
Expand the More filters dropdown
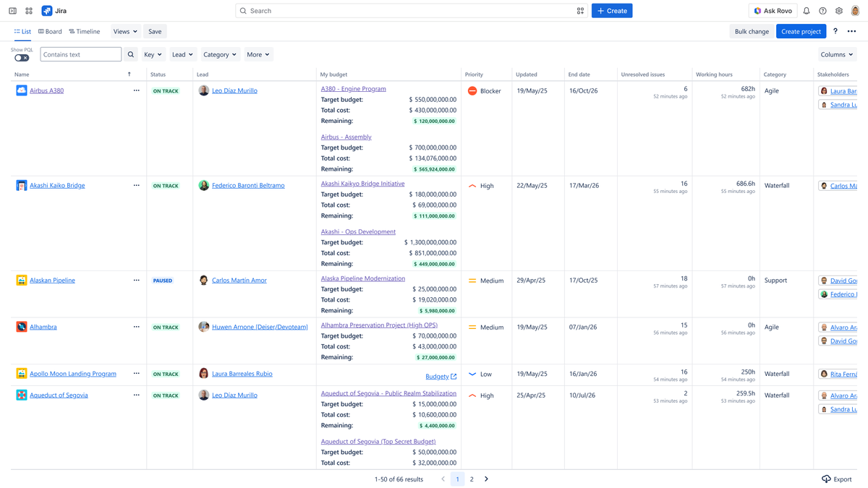point(258,54)
